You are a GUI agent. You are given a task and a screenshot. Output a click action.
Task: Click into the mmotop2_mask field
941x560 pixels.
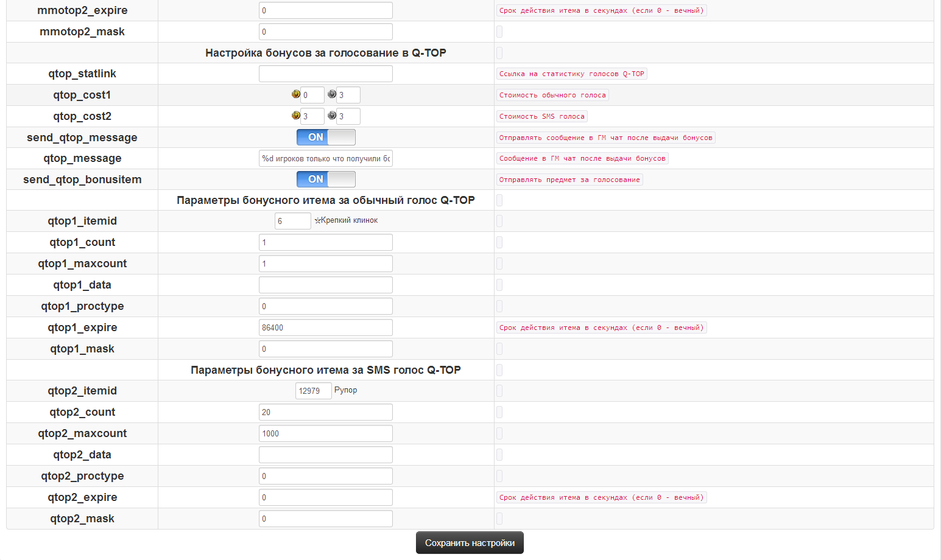(x=326, y=32)
